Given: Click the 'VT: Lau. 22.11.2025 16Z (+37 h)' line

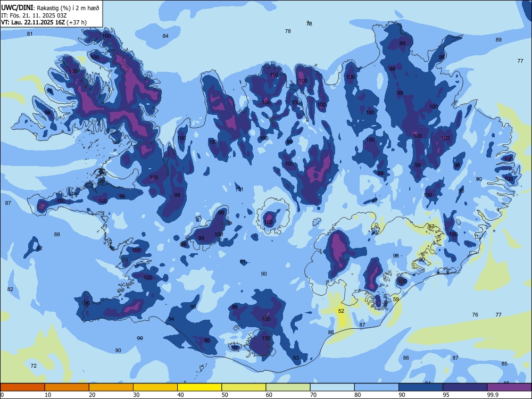Looking at the screenshot, I should [44, 22].
